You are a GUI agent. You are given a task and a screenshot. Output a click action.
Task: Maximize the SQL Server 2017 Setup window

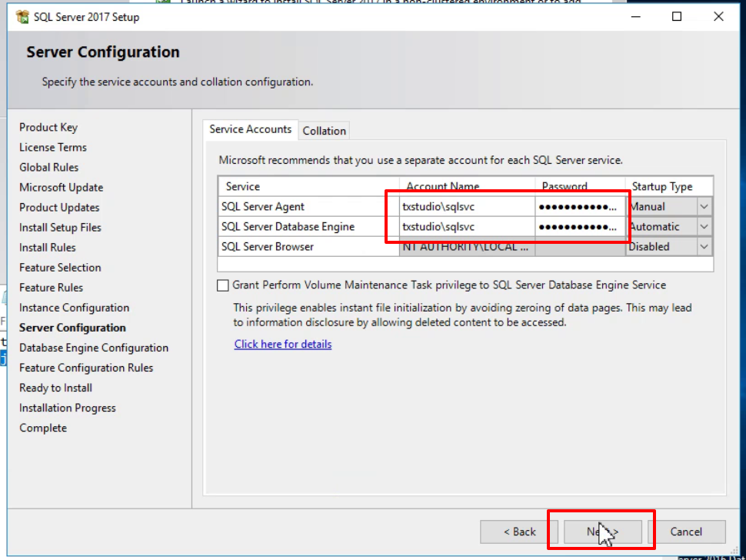click(x=677, y=17)
